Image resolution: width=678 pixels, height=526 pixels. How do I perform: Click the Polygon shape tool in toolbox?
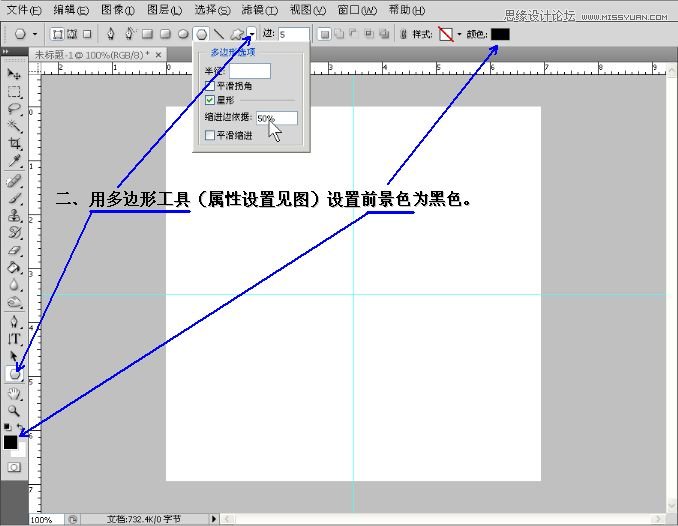point(14,374)
